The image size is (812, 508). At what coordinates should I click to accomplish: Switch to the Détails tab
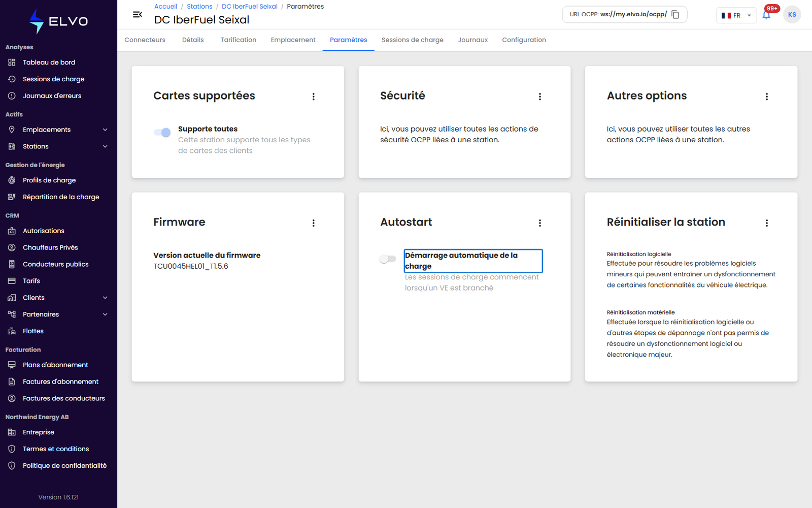[193, 40]
